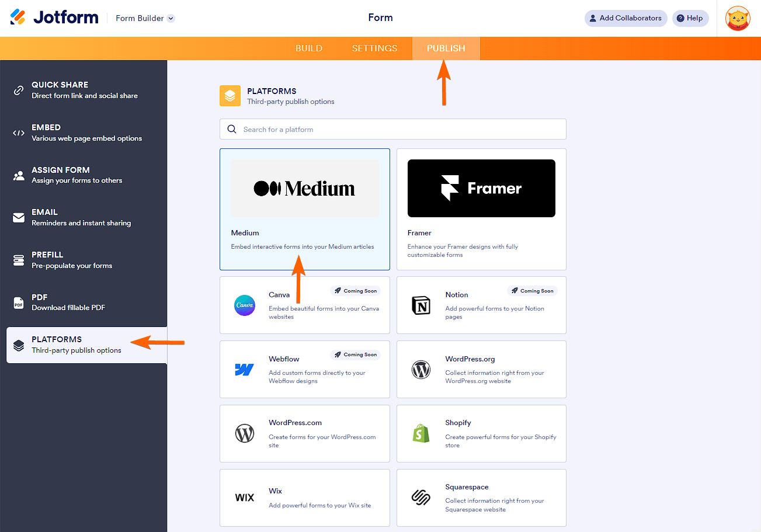
Task: Click Notion's Coming Soon badge
Action: point(532,291)
